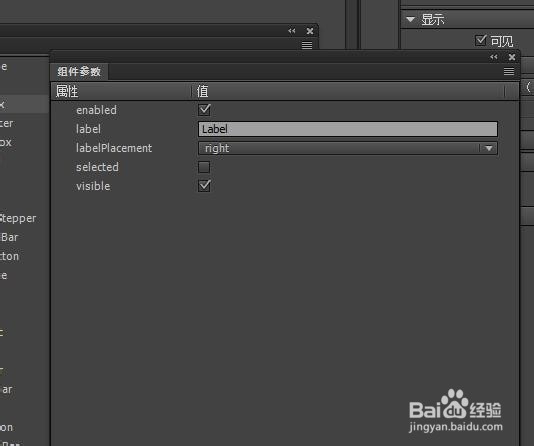
Task: Open the labelPlacement dropdown showing right
Action: pos(348,148)
